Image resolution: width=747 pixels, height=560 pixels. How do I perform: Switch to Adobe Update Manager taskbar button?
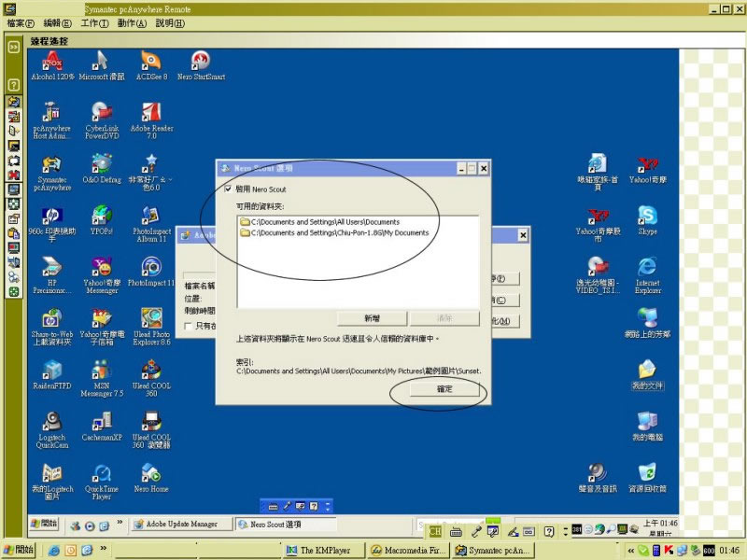pos(182,525)
